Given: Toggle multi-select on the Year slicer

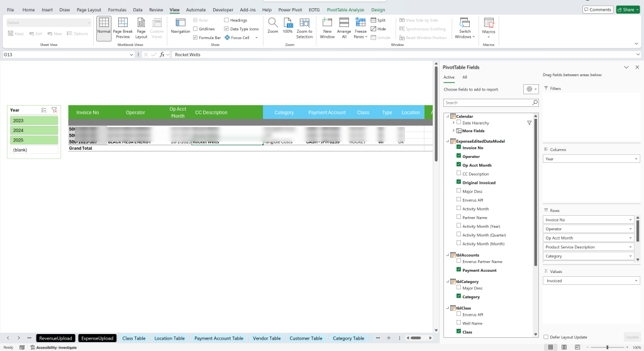Looking at the screenshot, I should coord(44,110).
